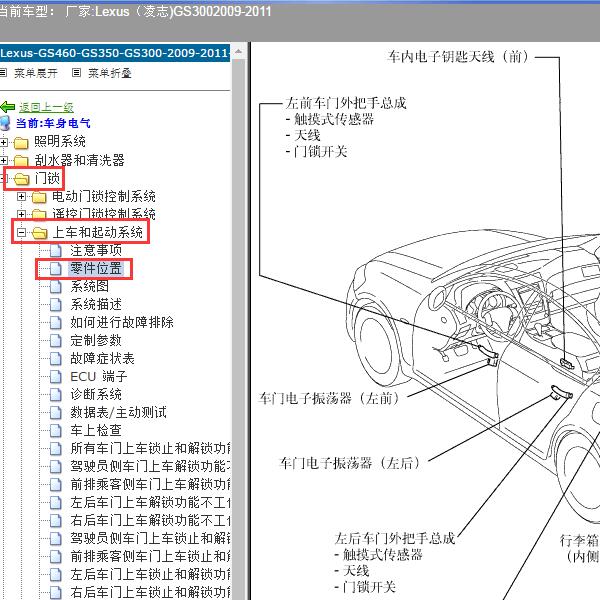Click page icon beside 定制参数
The height and width of the screenshot is (600, 600).
(x=56, y=341)
